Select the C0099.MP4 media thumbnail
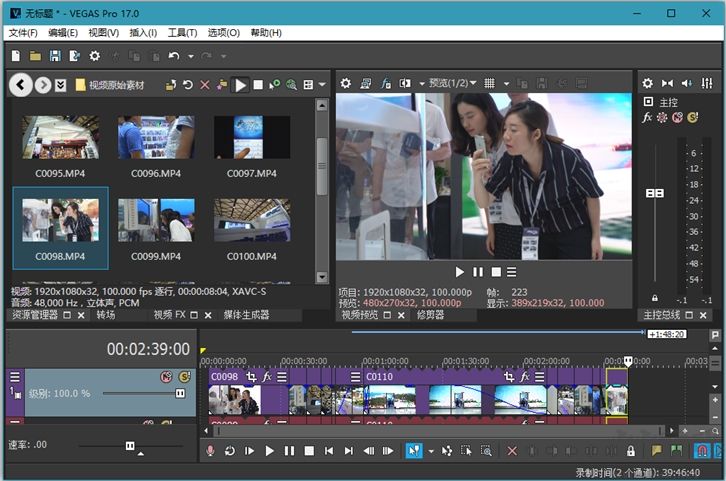The image size is (726, 481). [155, 219]
